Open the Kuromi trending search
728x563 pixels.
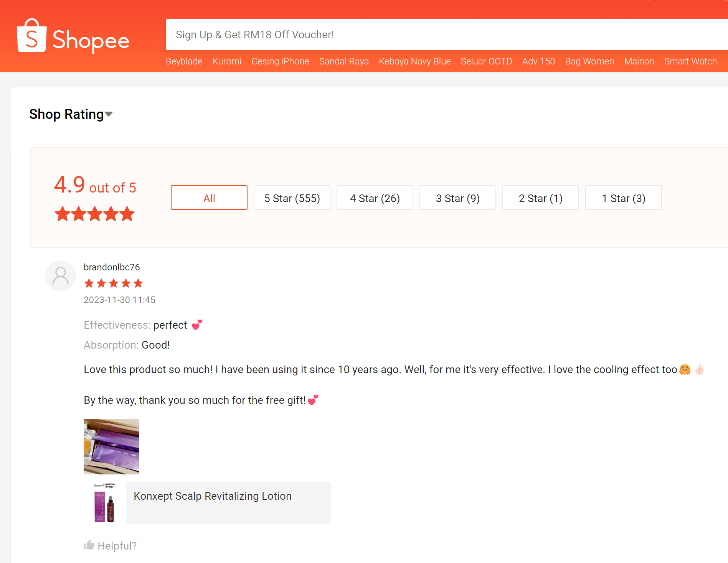(x=227, y=61)
